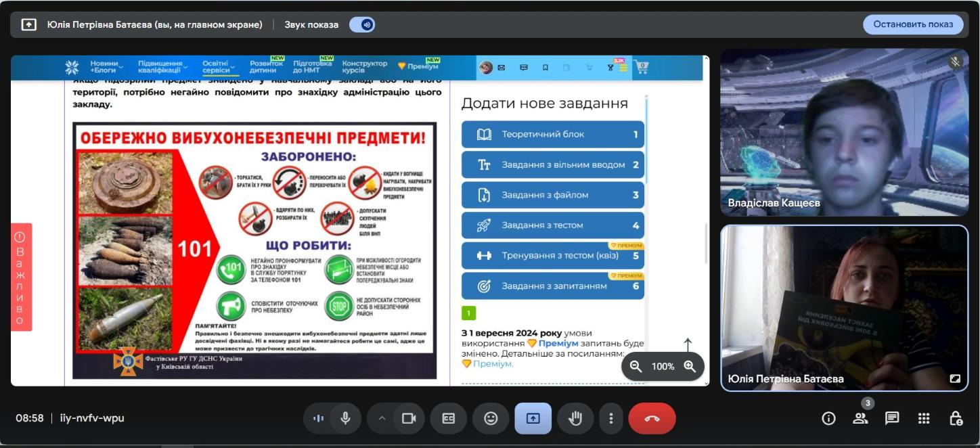Show the participants list
The image size is (980, 448).
860,418
